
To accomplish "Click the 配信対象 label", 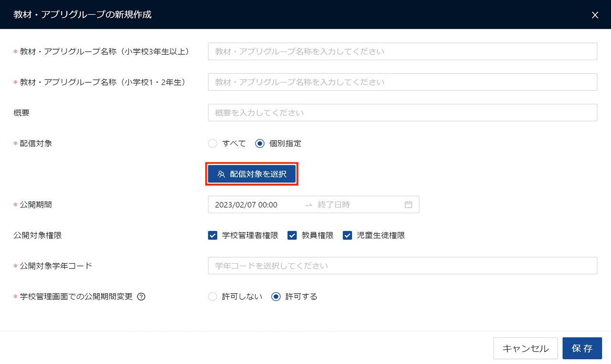I will [36, 144].
